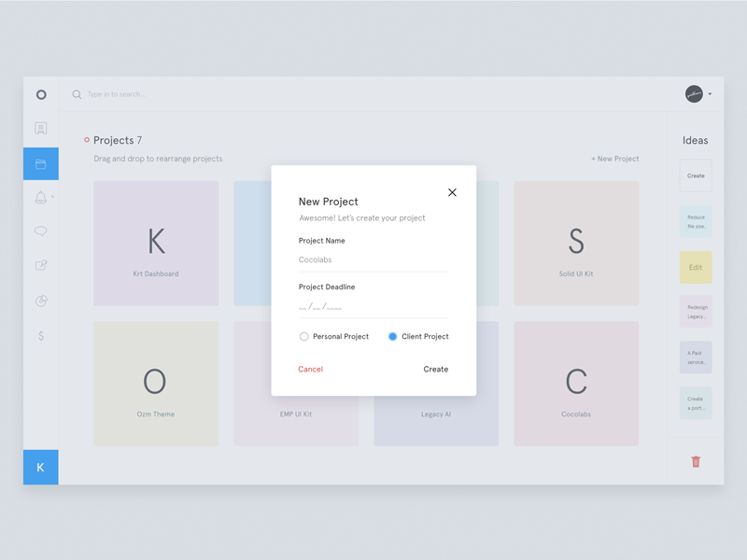Viewport: 747px width, 560px height.
Task: Open notifications bell in sidebar
Action: [x=41, y=197]
